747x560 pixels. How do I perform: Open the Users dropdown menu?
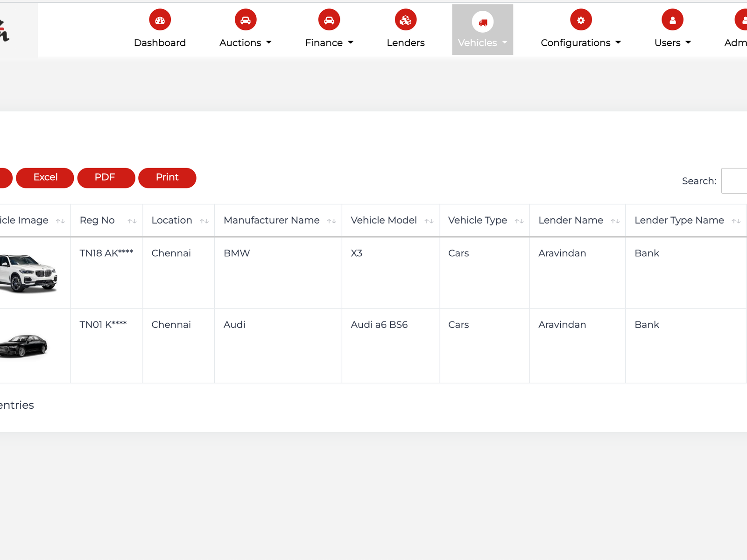coord(672,43)
